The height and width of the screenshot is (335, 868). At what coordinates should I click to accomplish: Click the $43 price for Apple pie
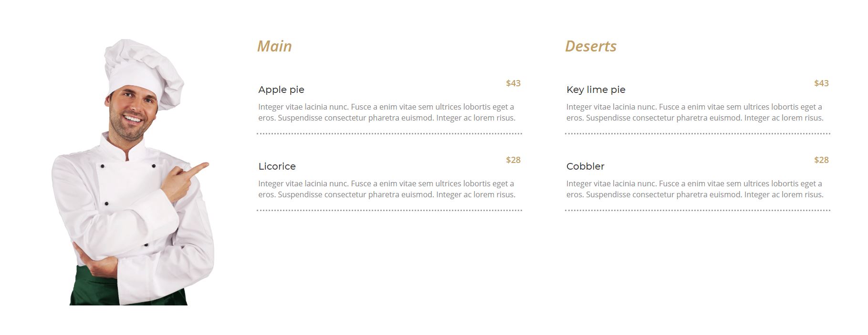click(513, 83)
